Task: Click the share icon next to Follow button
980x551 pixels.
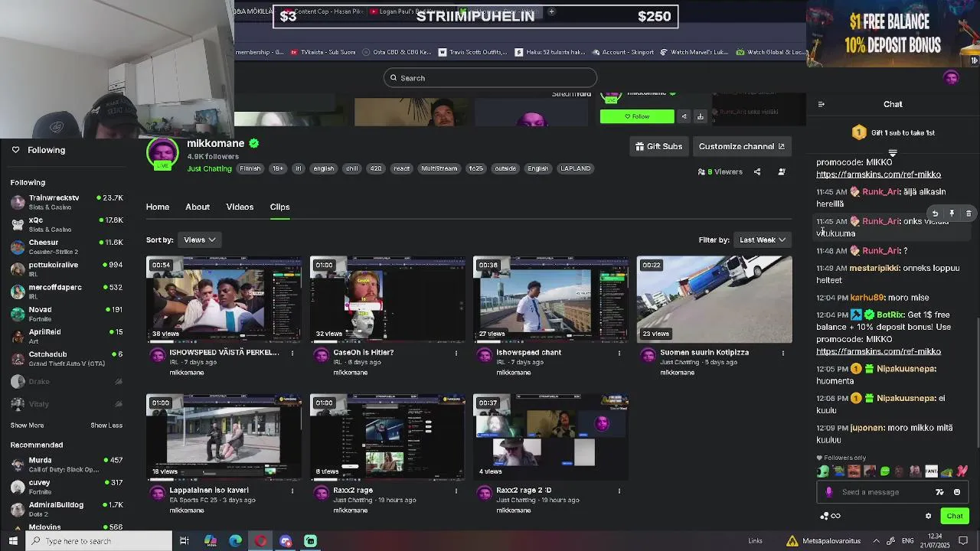Action: pos(684,116)
